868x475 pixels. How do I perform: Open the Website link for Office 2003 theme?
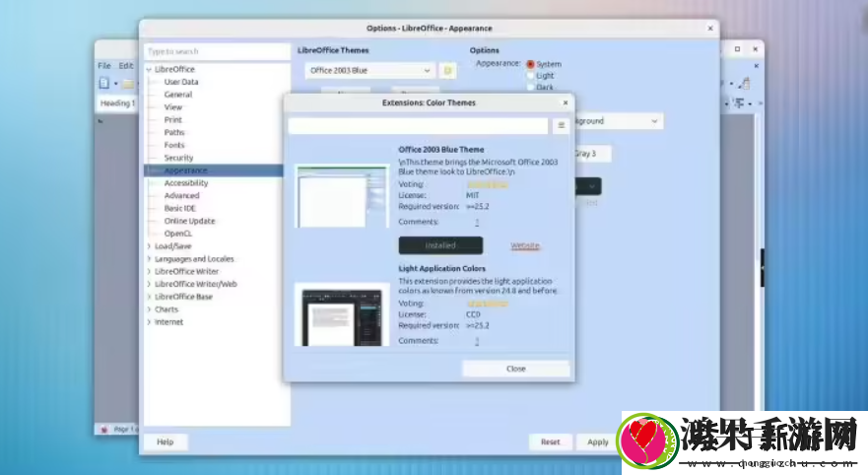(x=525, y=245)
